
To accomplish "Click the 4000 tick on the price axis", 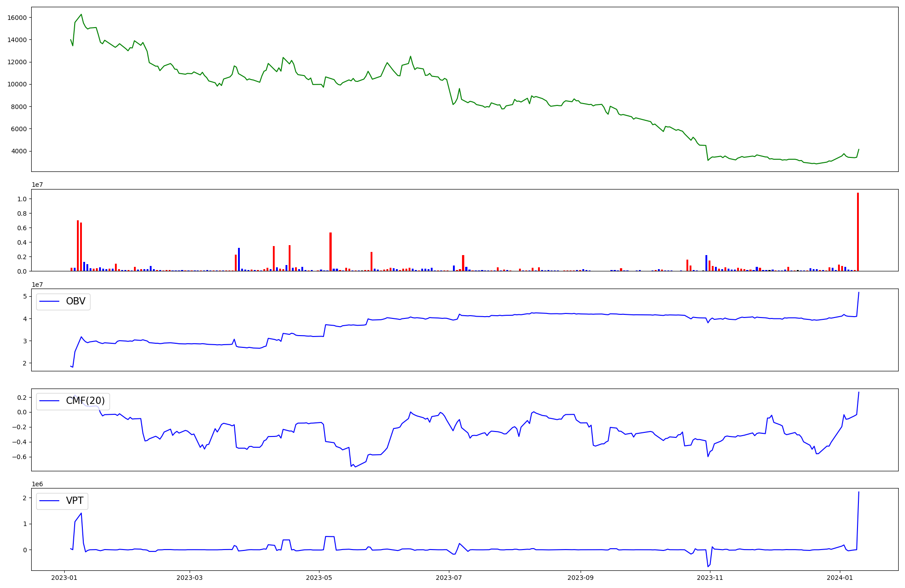I will [19, 151].
